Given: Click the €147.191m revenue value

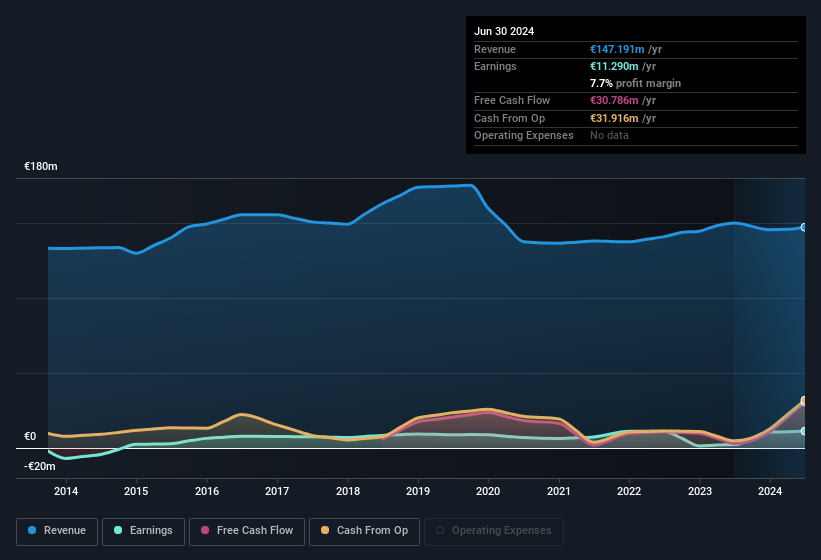Looking at the screenshot, I should coord(617,49).
